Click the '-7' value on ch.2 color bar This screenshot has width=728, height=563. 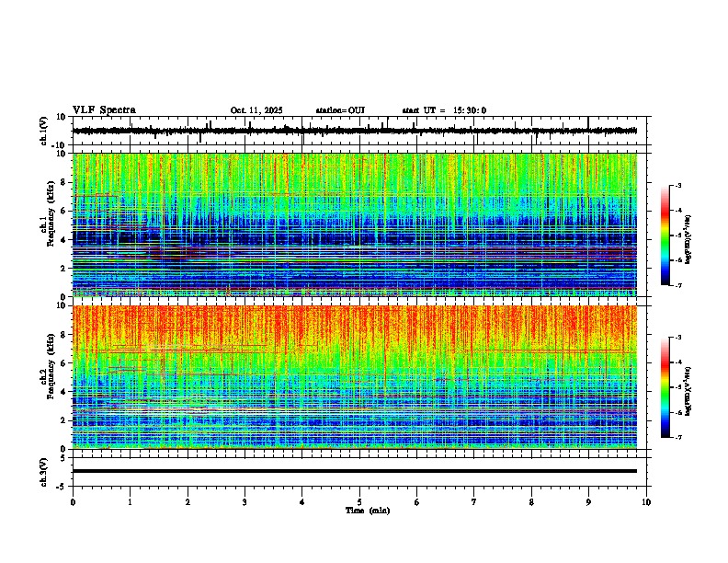tap(678, 438)
